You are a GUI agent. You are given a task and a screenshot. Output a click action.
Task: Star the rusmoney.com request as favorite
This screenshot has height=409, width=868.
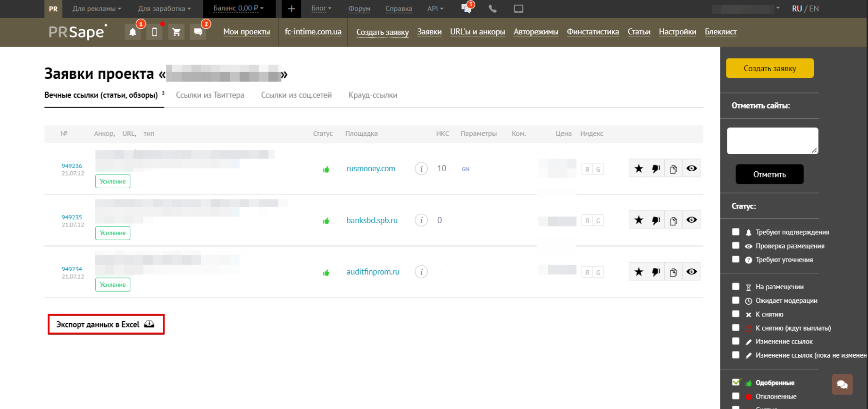pyautogui.click(x=638, y=168)
